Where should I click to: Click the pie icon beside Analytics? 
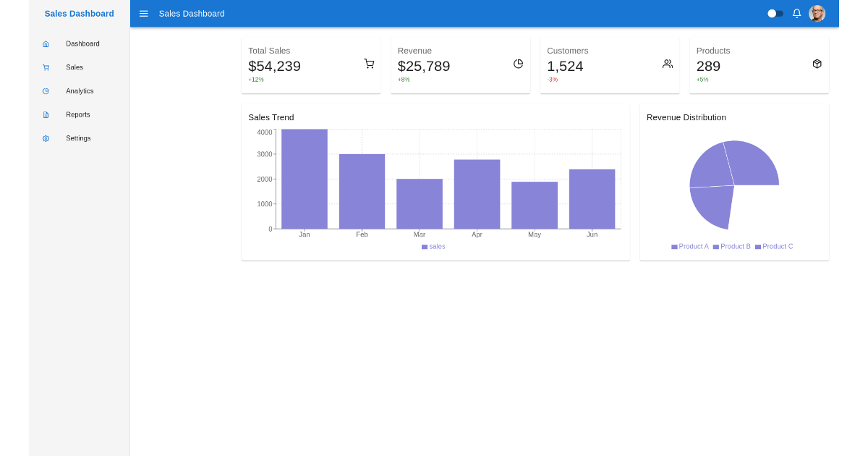coord(46,91)
